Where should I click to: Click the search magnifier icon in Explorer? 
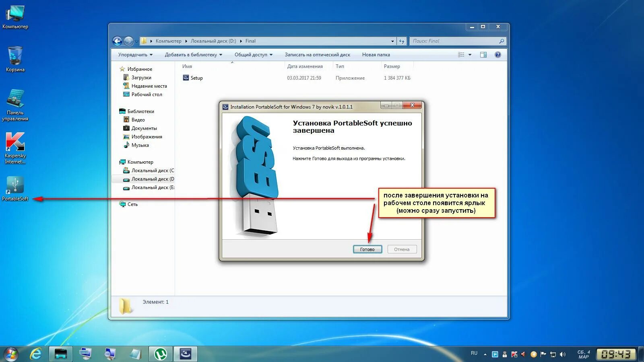pos(501,41)
